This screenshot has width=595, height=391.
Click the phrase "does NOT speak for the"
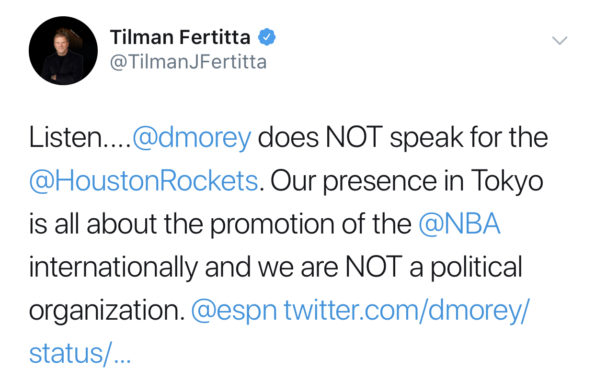403,137
